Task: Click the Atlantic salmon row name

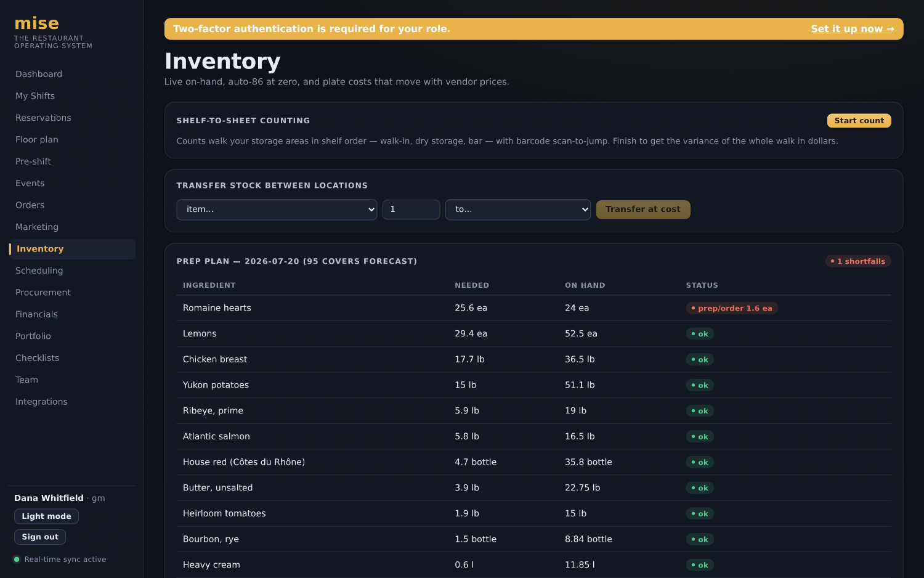Action: coord(216,436)
